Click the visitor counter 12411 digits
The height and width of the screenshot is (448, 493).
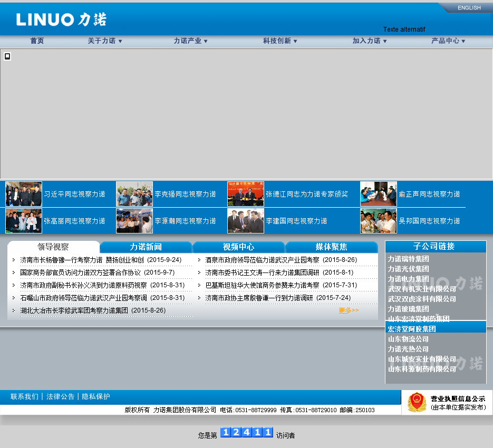pos(247,432)
